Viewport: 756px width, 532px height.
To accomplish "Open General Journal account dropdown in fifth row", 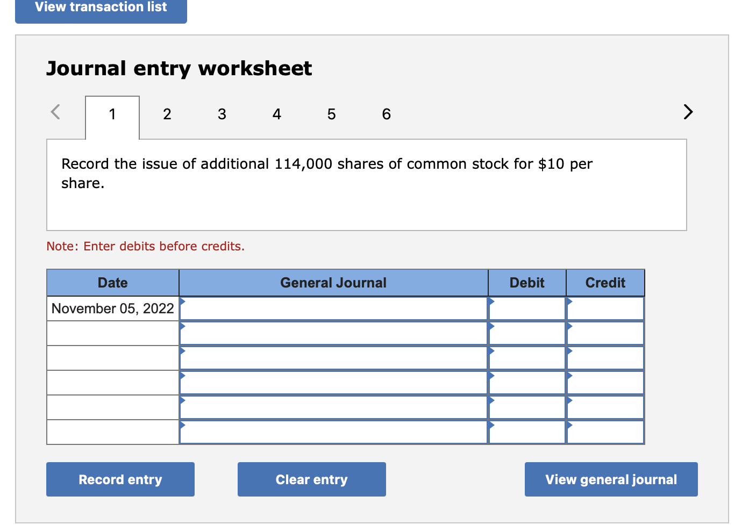I will (x=333, y=407).
